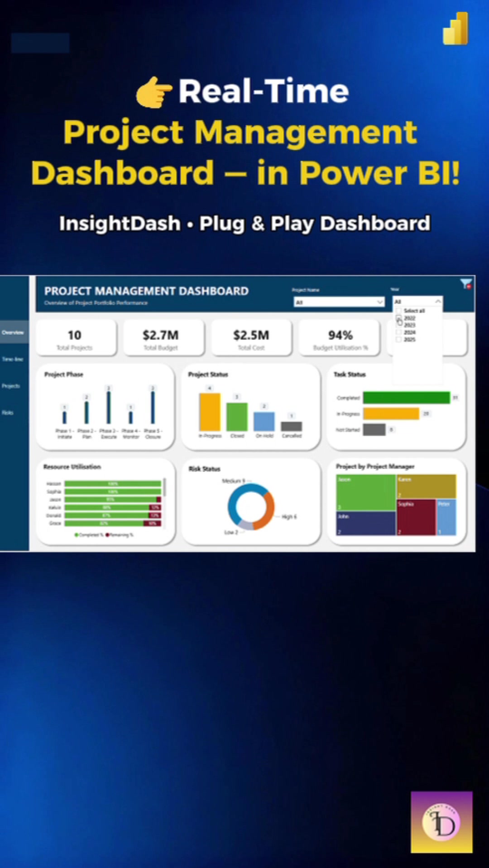This screenshot has height=868, width=489.
Task: Click the Phase 1 - Initiate bar
Action: click(x=64, y=417)
